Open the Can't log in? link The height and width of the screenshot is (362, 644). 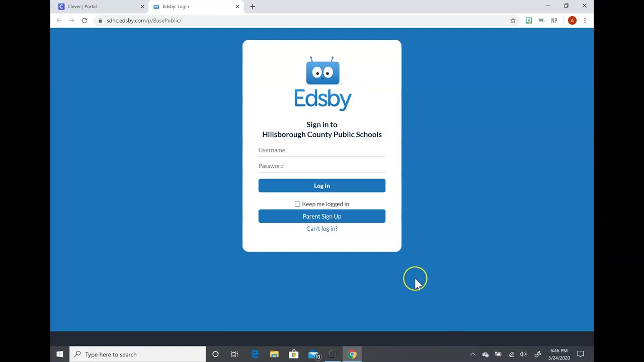point(322,229)
